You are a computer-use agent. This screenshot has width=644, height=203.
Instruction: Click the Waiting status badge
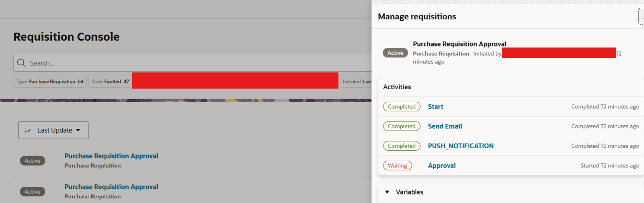click(x=397, y=166)
